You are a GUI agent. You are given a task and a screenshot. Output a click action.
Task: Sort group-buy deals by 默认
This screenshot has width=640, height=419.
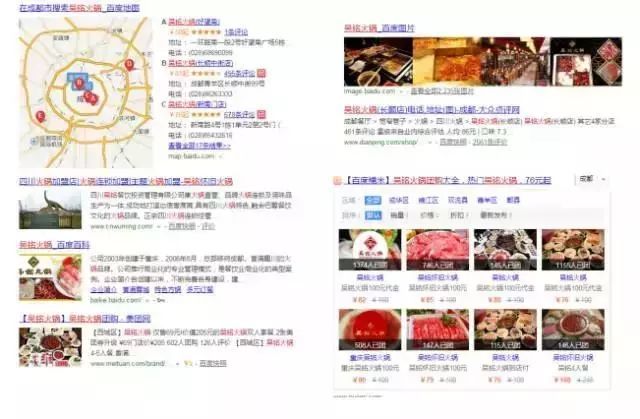click(x=373, y=215)
